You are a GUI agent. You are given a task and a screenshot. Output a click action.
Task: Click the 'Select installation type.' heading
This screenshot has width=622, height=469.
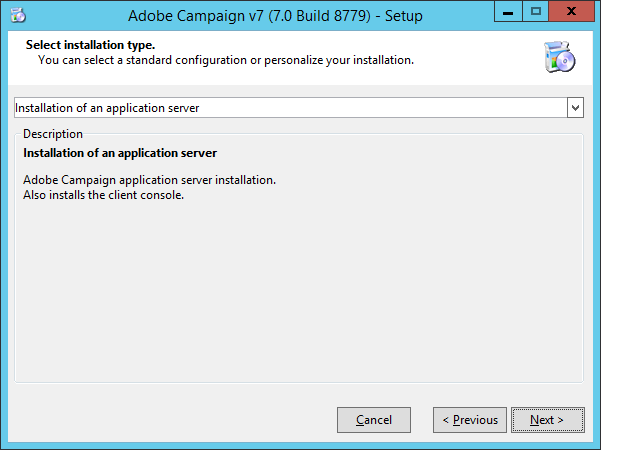tap(90, 45)
